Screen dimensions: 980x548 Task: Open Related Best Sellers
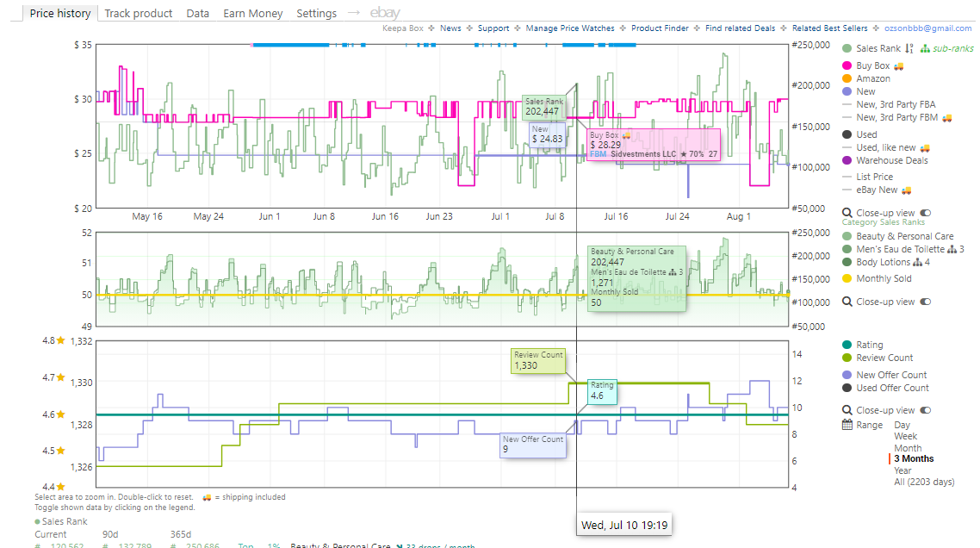(829, 28)
